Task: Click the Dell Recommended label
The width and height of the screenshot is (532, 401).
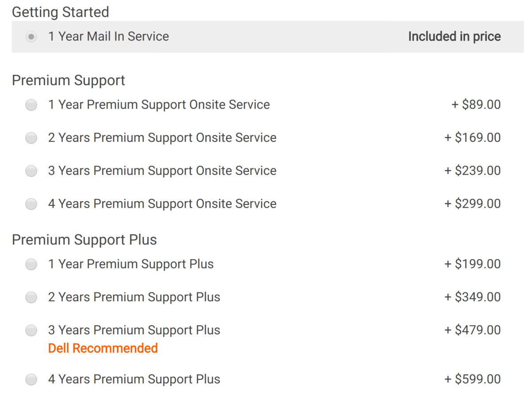Action: (x=102, y=348)
